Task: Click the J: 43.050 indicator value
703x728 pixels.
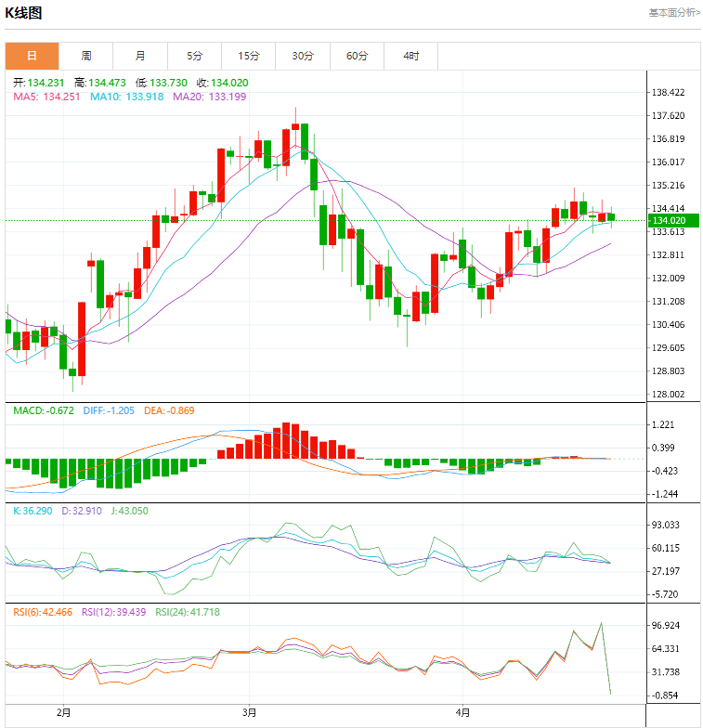Action: [130, 511]
